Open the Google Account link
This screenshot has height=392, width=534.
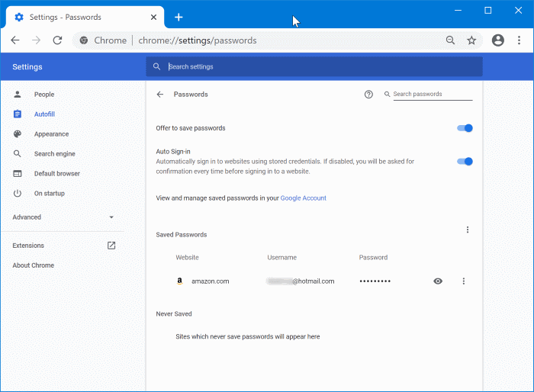[303, 198]
